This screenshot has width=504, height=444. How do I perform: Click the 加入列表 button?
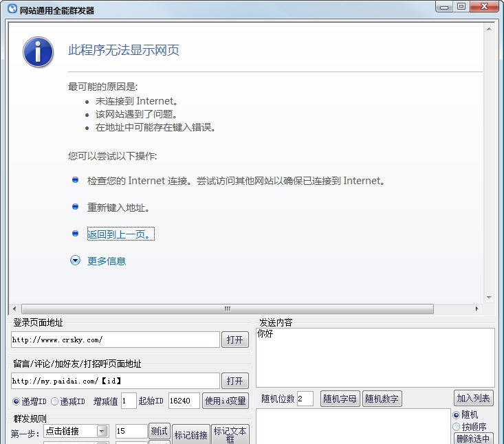point(474,399)
